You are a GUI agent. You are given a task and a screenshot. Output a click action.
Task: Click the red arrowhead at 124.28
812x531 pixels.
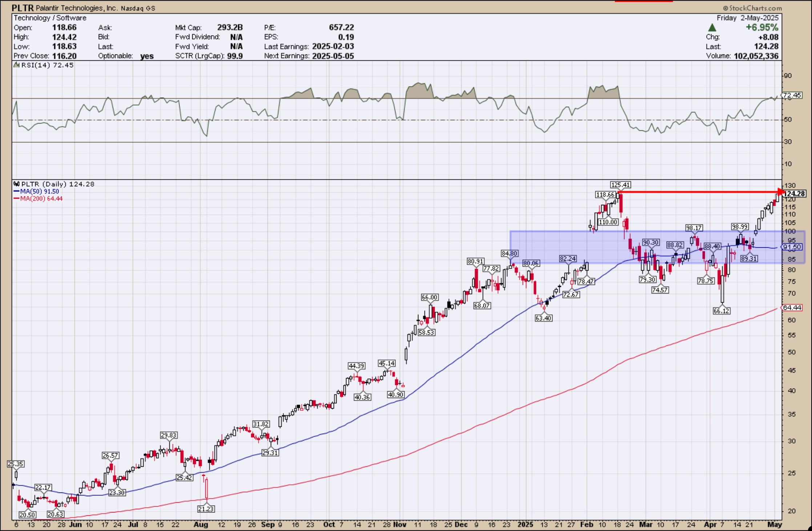(x=780, y=192)
